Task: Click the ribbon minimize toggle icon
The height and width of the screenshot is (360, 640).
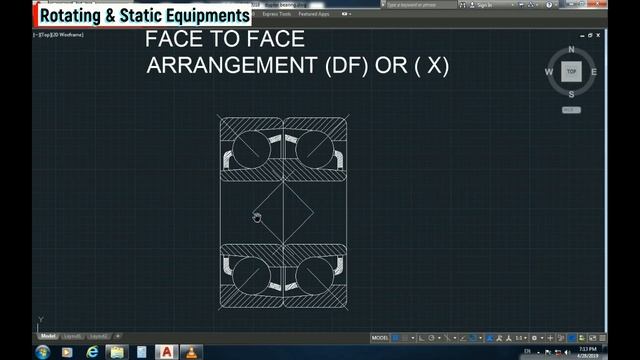Action: [x=344, y=14]
